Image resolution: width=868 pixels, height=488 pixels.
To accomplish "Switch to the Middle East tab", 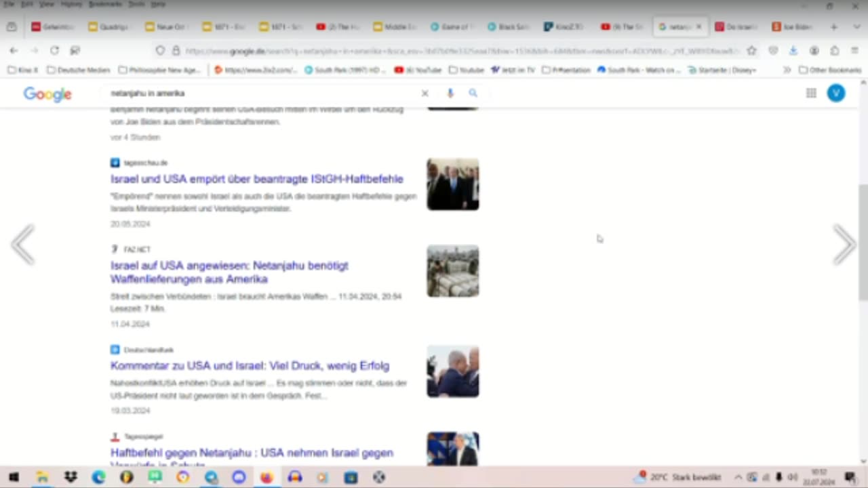I will [395, 27].
